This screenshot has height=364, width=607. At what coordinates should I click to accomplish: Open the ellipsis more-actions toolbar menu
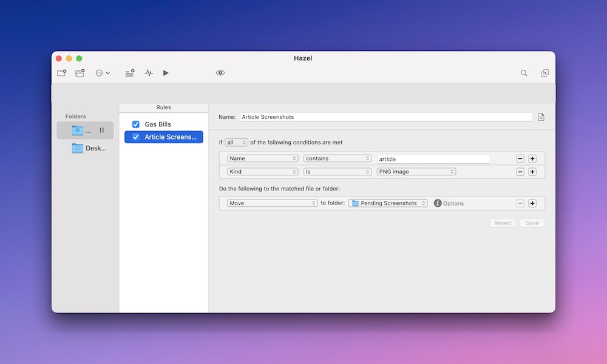point(103,73)
